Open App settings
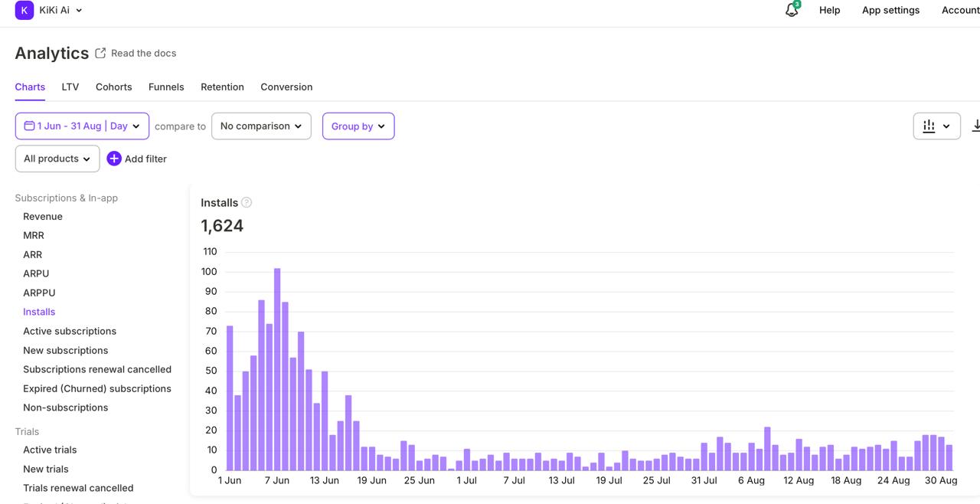 point(890,10)
